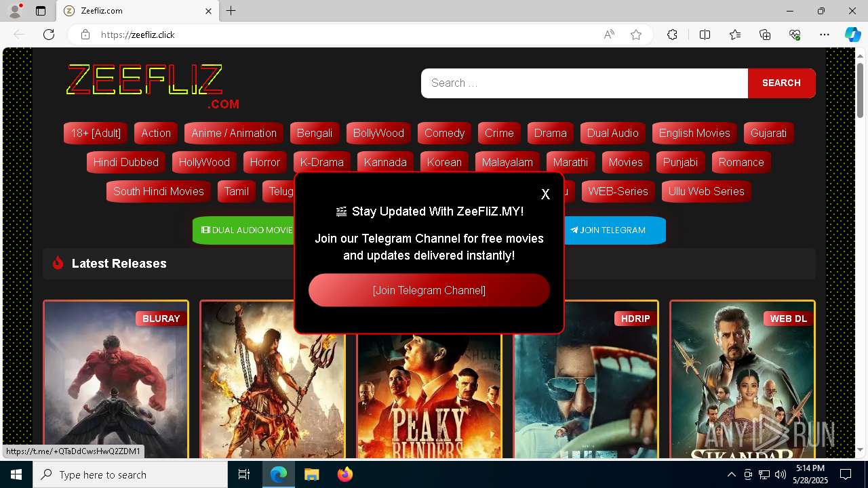Open Settings and more ellipsis menu
Image resolution: width=868 pixels, height=488 pixels.
[x=825, y=35]
